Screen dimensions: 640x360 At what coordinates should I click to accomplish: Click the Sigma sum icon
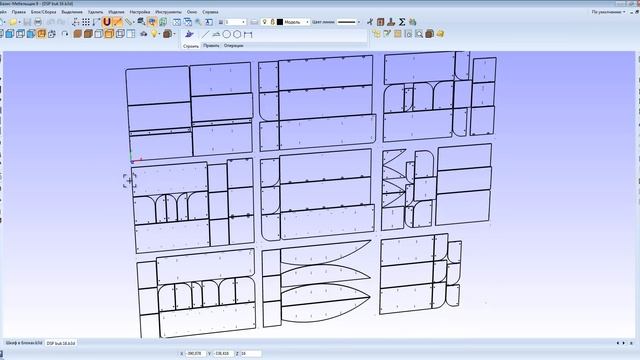402,22
